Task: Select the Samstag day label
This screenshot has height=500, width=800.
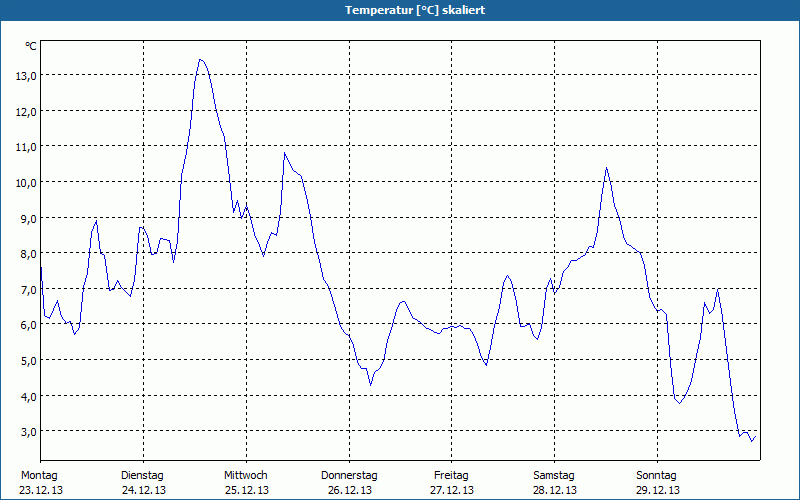Action: 554,476
